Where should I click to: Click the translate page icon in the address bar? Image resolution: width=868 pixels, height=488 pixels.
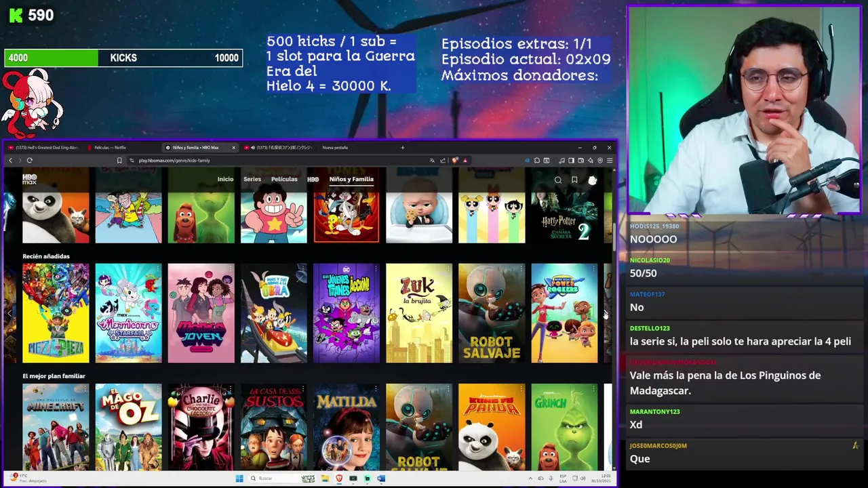pyautogui.click(x=432, y=161)
